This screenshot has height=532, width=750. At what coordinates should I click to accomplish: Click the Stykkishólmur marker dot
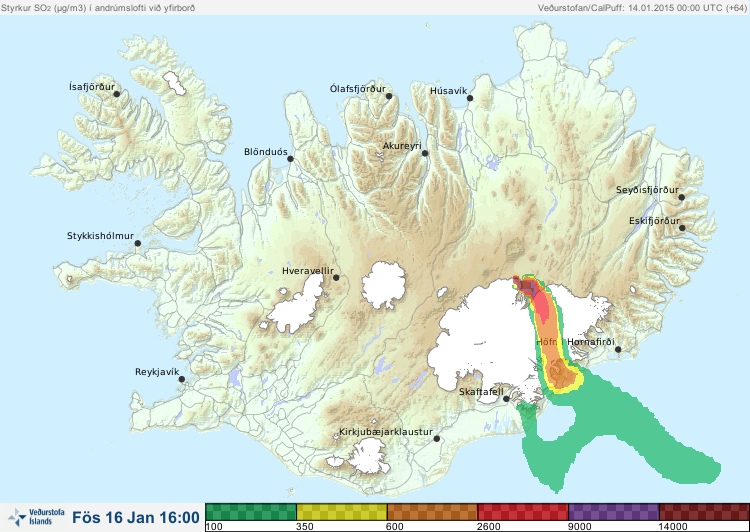pos(138,244)
